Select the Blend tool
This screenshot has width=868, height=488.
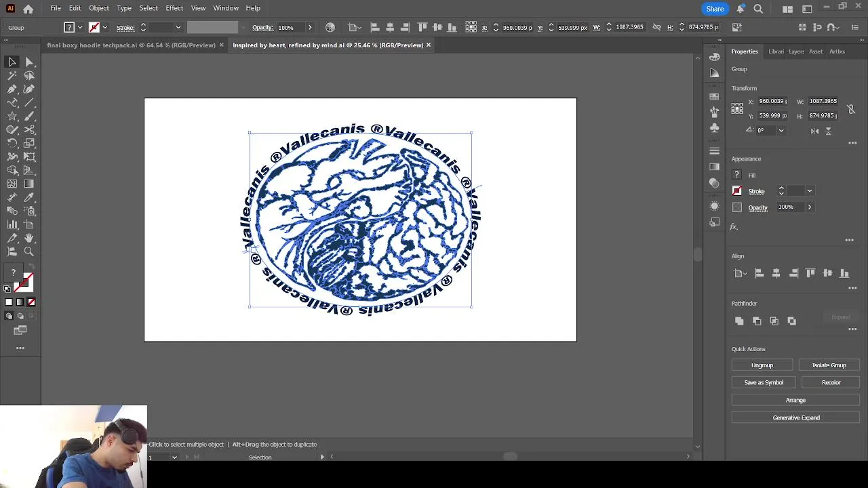coord(12,211)
